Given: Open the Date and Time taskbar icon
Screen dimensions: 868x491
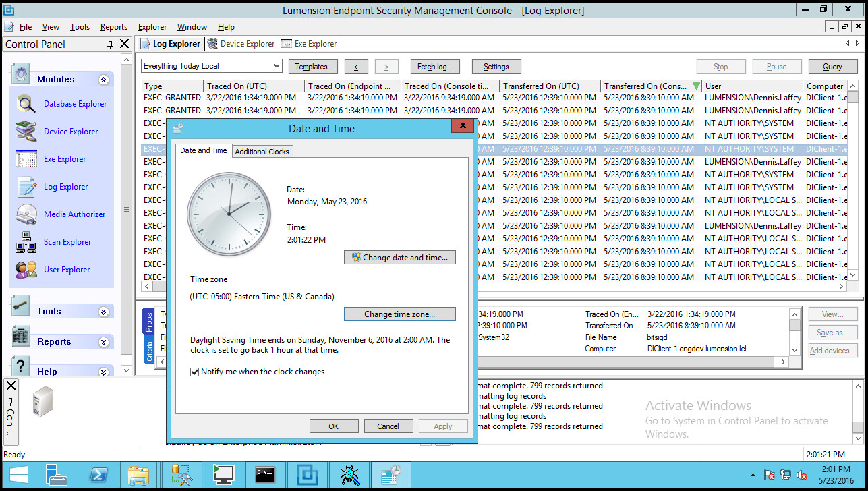Looking at the screenshot, I should pos(391,474).
